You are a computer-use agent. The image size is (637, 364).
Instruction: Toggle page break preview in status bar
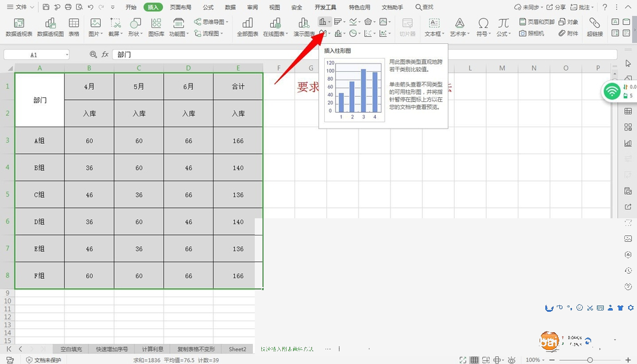(x=485, y=360)
